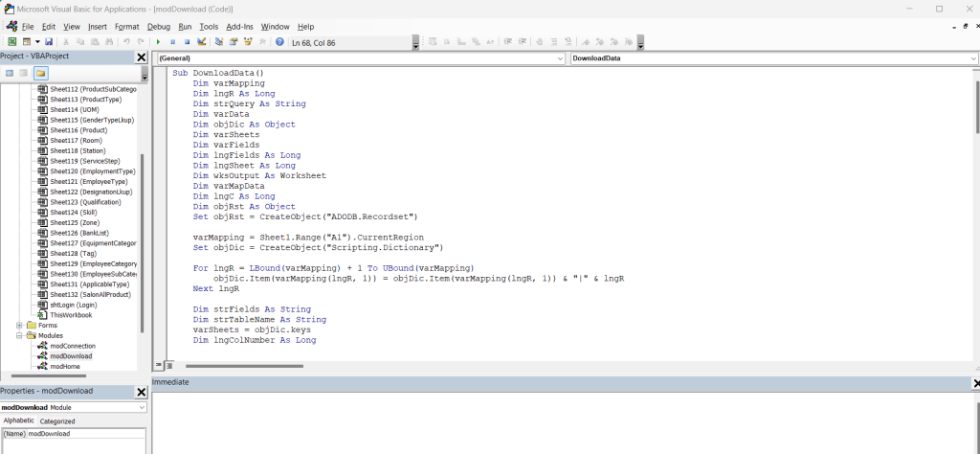Click the Uncomment Block icon
Viewport: 980px width, 454px height.
[568, 42]
